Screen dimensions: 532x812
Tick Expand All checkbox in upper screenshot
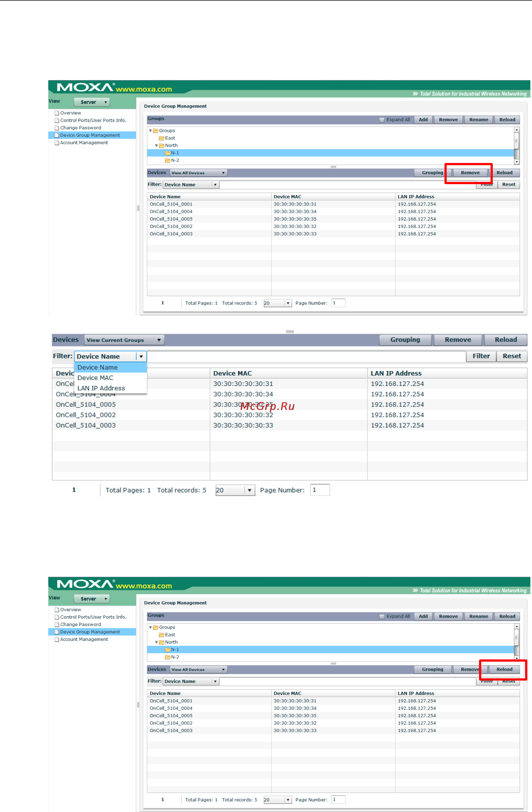click(382, 120)
